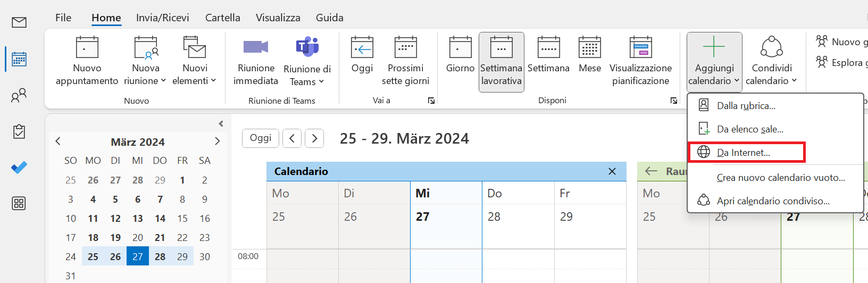Expand Condividi calendario dropdown
The height and width of the screenshot is (283, 868).
(x=772, y=61)
